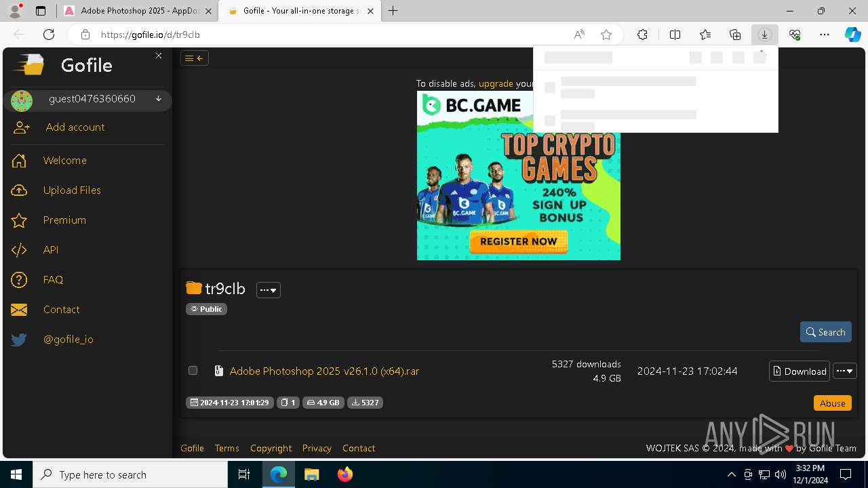This screenshot has height=488, width=868.
Task: Click the Public visibility badge
Action: point(206,309)
